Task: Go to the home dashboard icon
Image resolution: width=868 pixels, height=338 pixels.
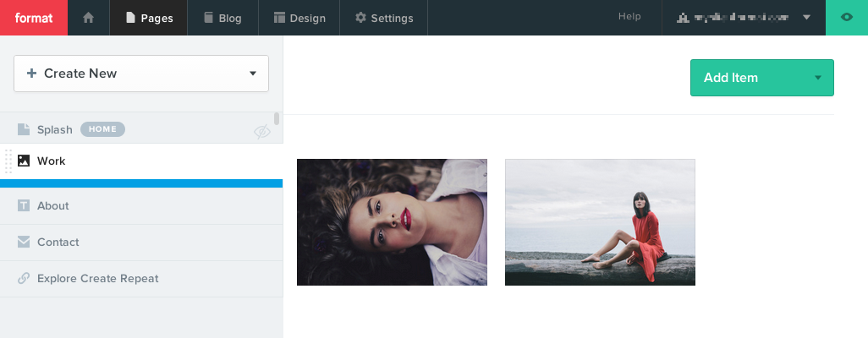Action: click(x=88, y=18)
